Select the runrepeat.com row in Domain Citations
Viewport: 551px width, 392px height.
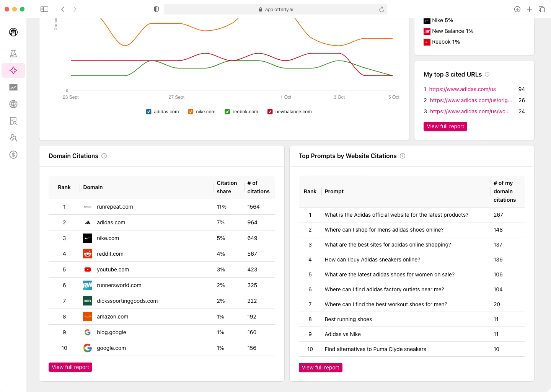tap(115, 207)
